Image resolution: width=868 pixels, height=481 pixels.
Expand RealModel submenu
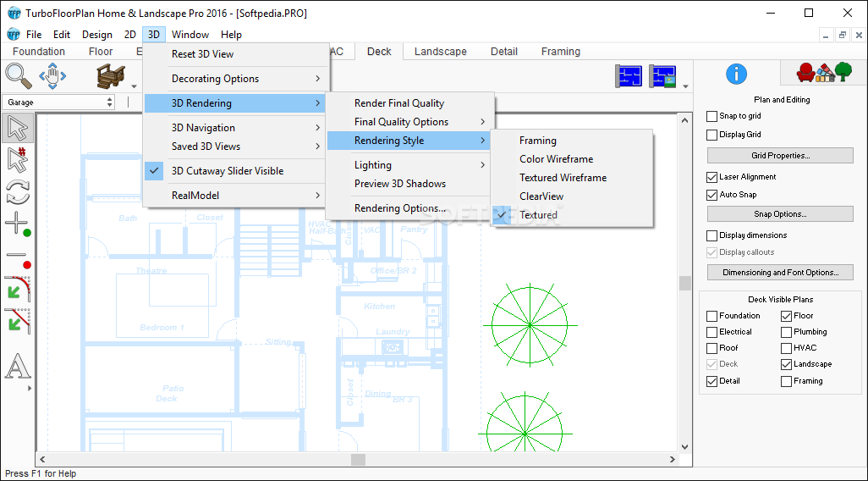(236, 195)
